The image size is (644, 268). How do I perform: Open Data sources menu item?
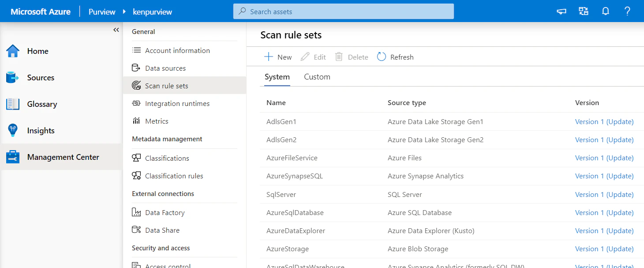pyautogui.click(x=184, y=68)
